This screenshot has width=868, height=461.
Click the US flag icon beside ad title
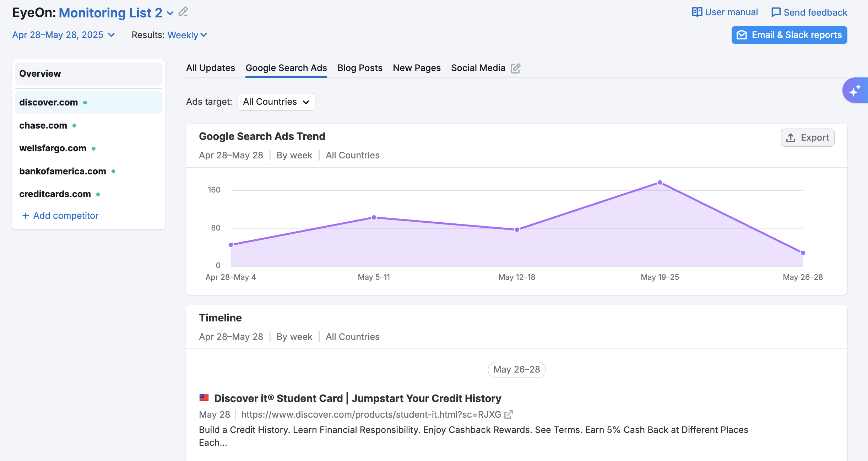tap(204, 398)
